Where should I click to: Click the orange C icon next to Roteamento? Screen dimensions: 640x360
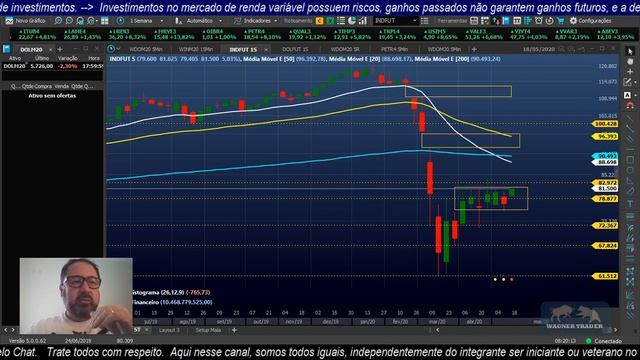(320, 20)
